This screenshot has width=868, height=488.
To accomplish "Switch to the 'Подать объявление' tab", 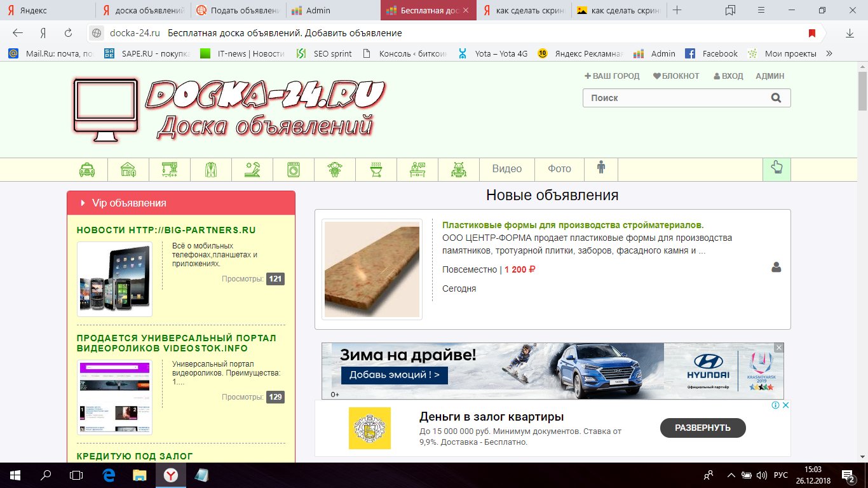I will click(238, 10).
